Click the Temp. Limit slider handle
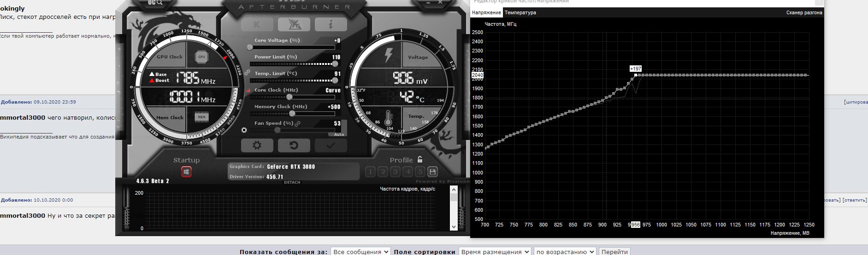This screenshot has height=255, width=868. [335, 81]
